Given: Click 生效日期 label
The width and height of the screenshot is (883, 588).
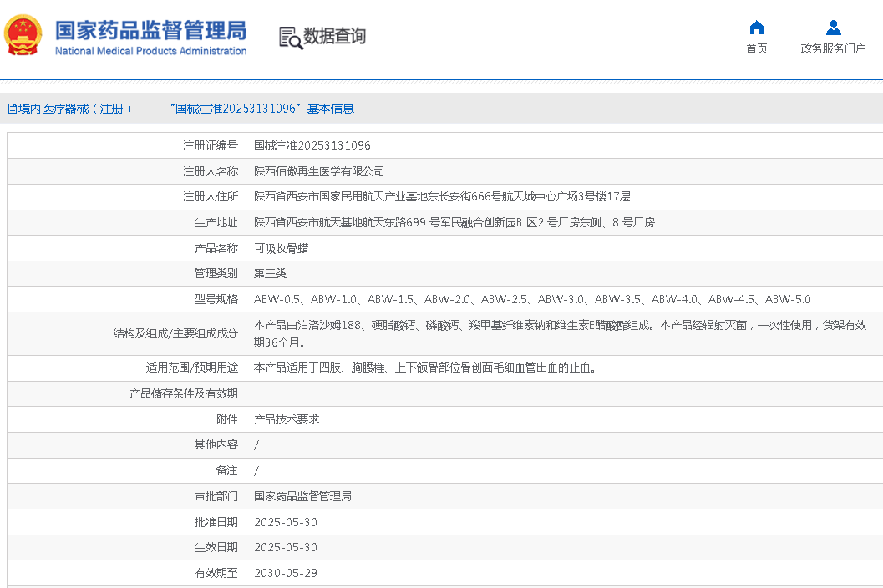Looking at the screenshot, I should tap(216, 547).
